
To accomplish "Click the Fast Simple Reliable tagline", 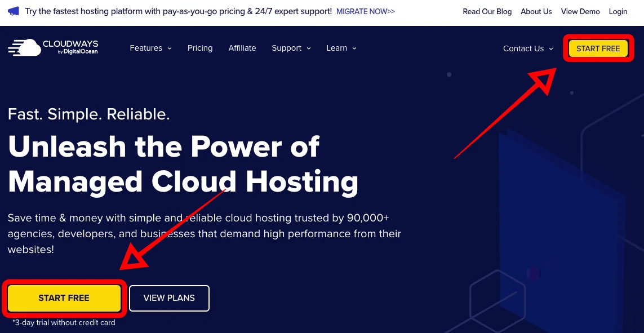I will pos(88,114).
